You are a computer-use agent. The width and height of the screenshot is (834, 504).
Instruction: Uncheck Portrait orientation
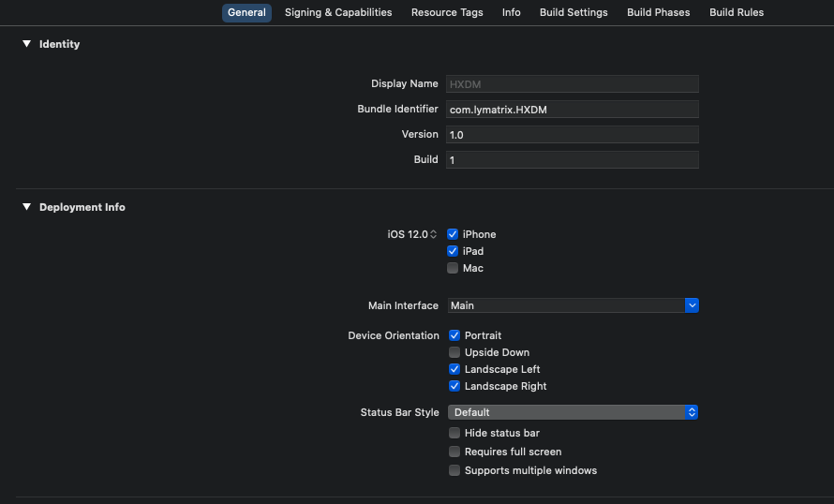(x=454, y=335)
